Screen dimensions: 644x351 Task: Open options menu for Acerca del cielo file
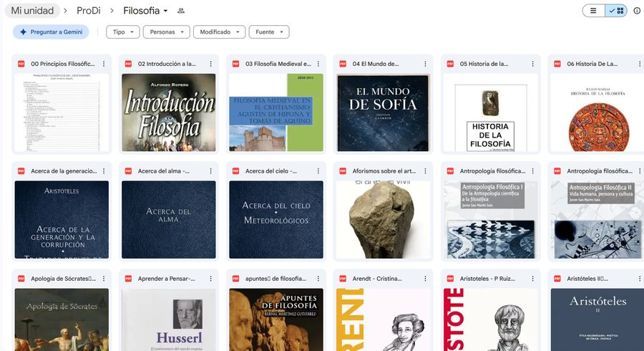click(318, 171)
